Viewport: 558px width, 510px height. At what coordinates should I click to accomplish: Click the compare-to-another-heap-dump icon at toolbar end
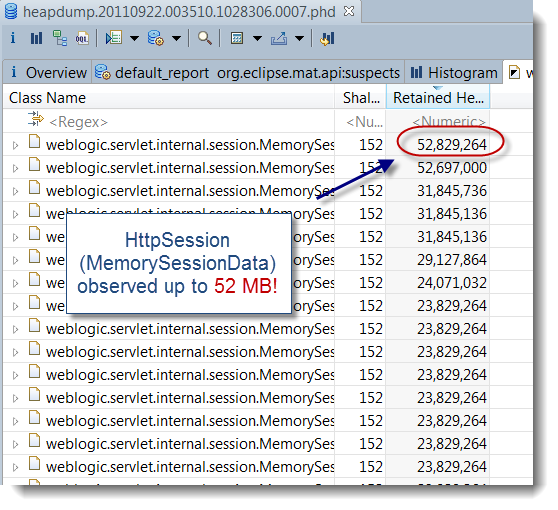(x=327, y=38)
